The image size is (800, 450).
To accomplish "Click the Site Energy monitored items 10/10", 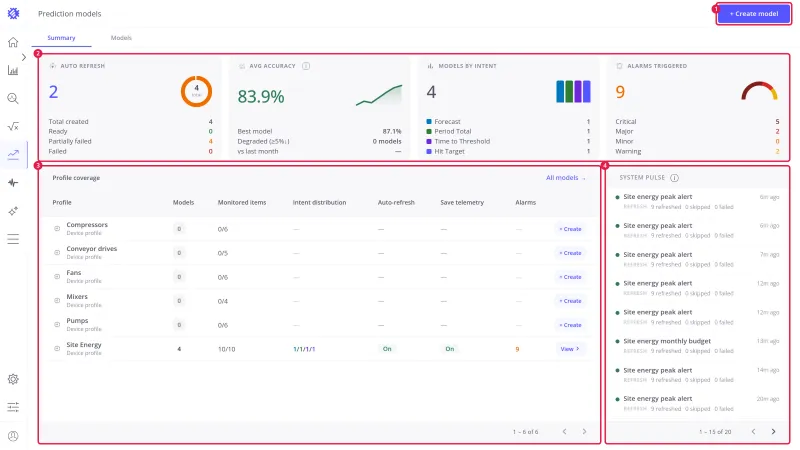I will pos(227,349).
